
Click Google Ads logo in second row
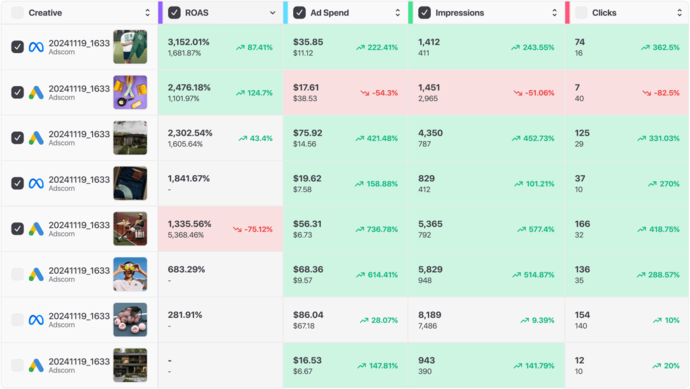pos(36,92)
